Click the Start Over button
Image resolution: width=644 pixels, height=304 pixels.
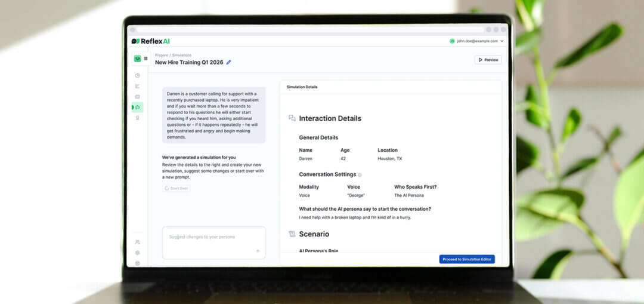(x=176, y=188)
